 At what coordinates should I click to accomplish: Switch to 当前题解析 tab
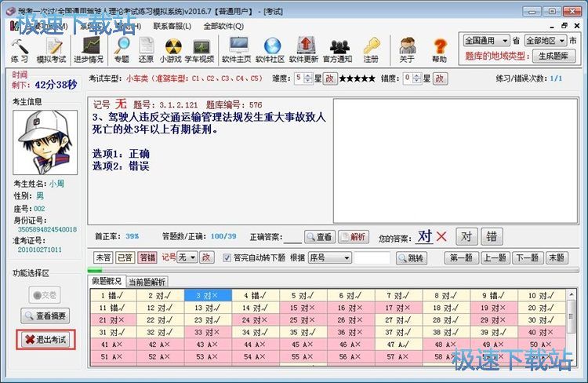click(147, 282)
